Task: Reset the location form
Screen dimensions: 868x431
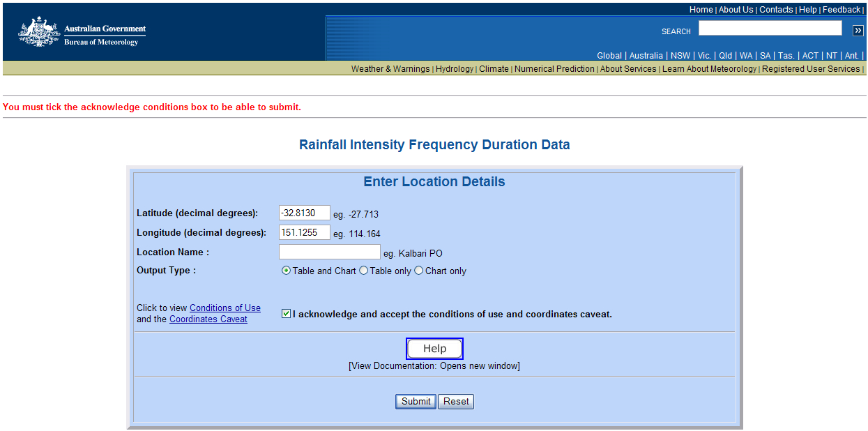Action: point(456,402)
